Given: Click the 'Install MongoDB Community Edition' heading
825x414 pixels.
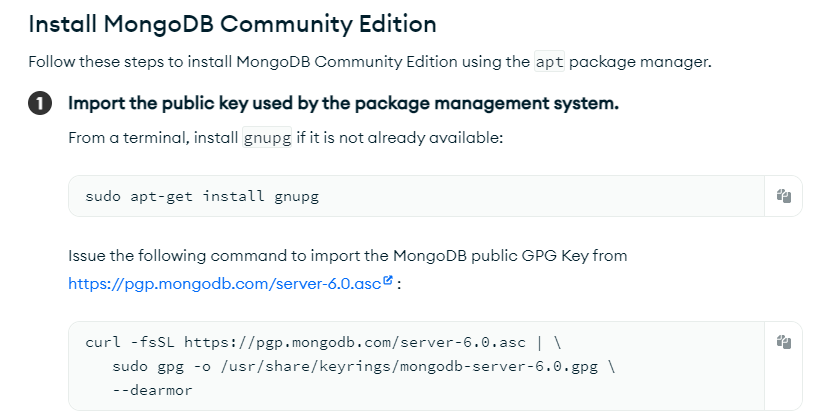Looking at the screenshot, I should point(232,24).
